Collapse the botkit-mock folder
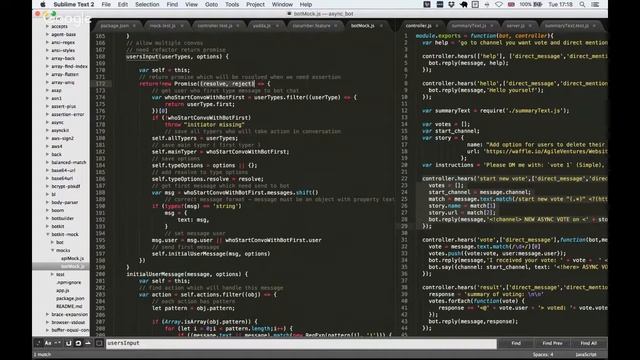 [x=47, y=234]
